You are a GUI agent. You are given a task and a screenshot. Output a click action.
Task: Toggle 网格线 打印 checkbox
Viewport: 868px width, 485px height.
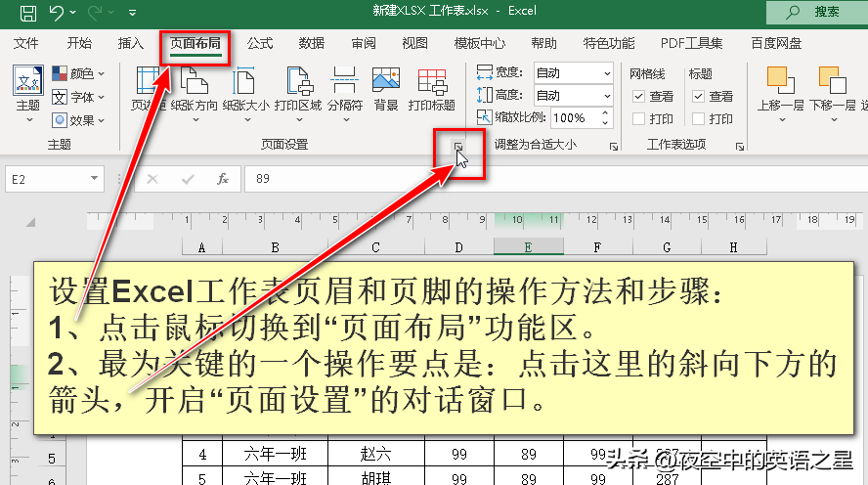[x=639, y=119]
